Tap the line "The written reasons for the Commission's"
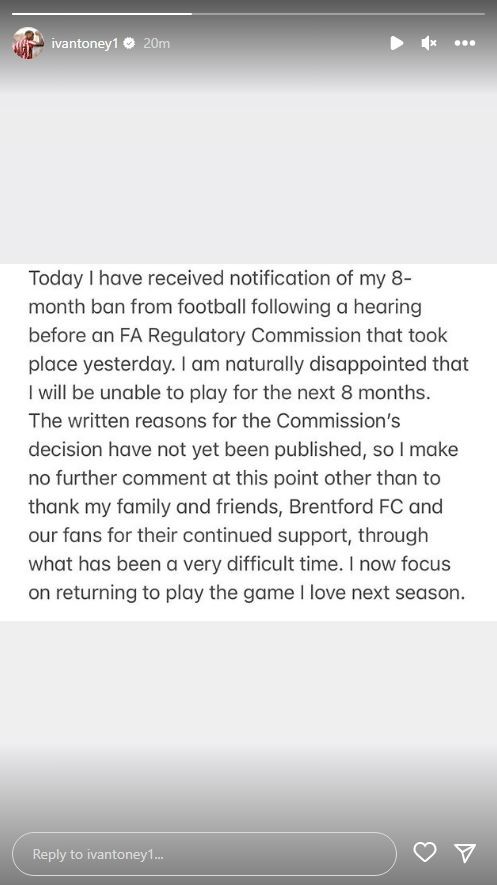This screenshot has width=497, height=885. 214,421
